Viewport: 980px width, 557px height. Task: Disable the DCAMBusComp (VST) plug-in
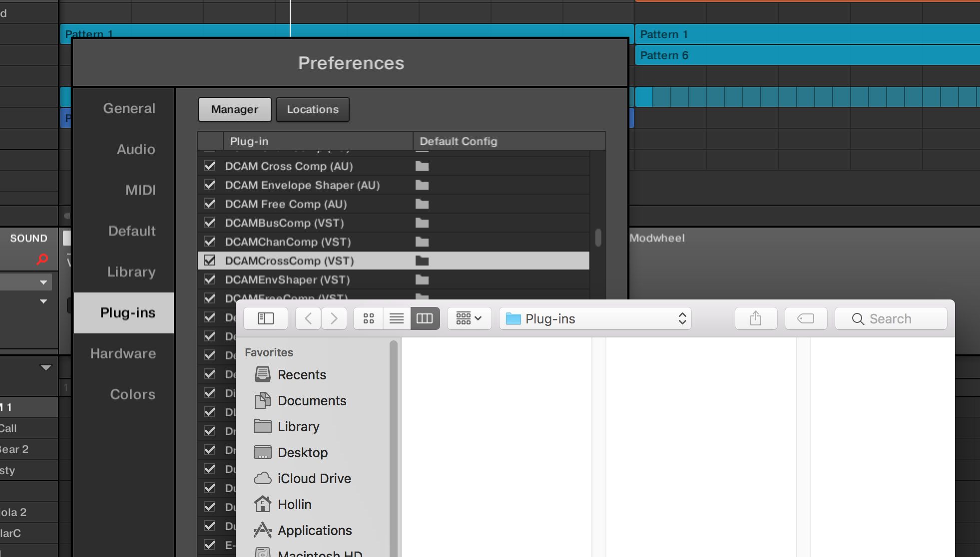[209, 223]
